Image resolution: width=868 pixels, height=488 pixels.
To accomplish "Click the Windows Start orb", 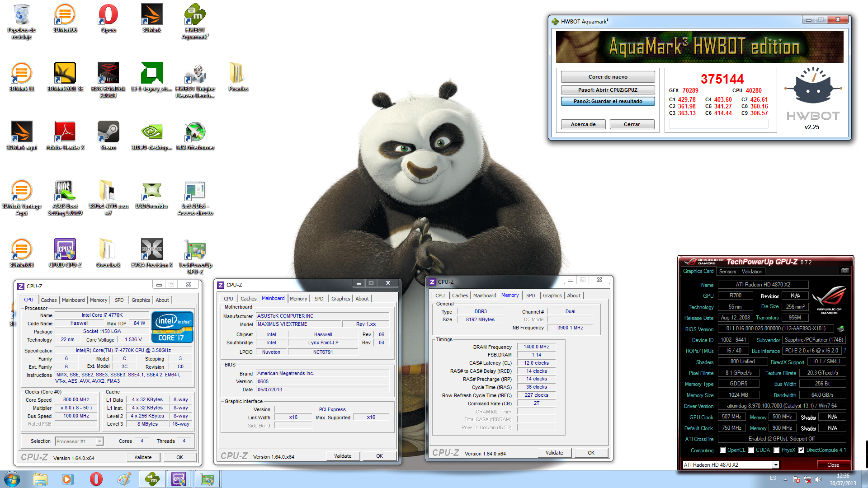I will coord(12,479).
